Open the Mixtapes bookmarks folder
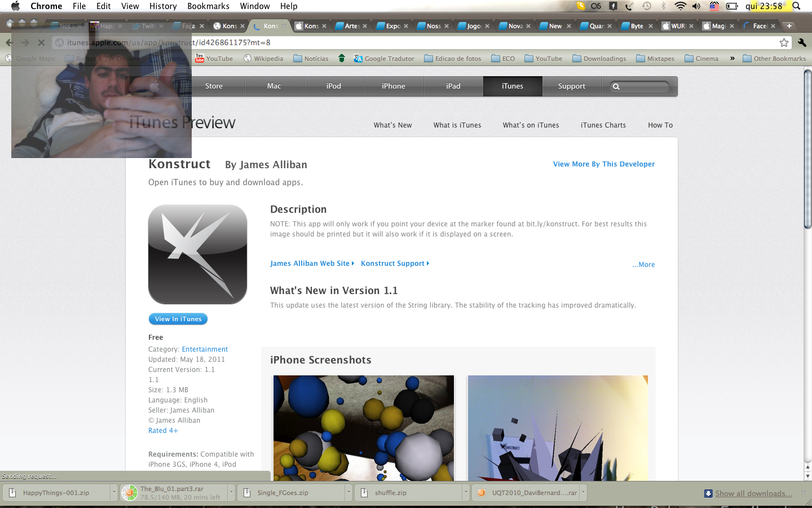 click(x=655, y=59)
